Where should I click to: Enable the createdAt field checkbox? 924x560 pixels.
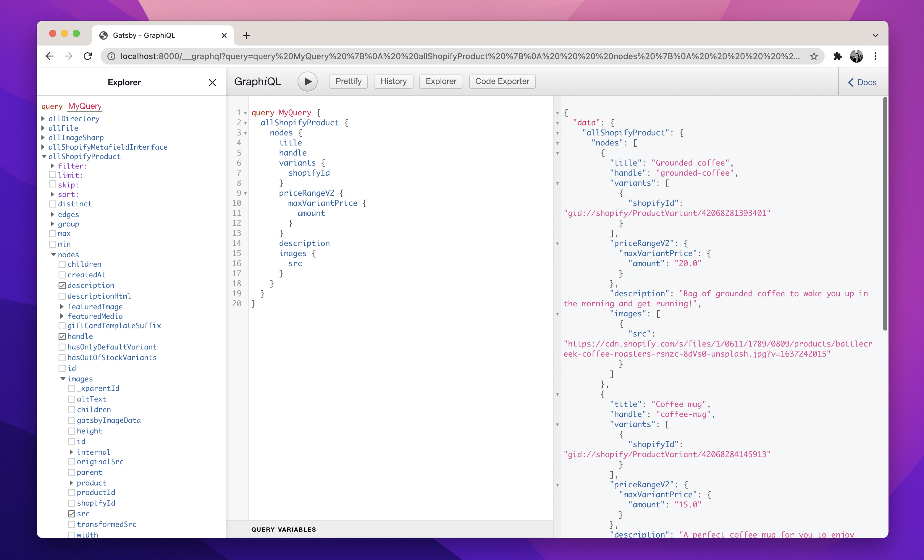click(62, 275)
